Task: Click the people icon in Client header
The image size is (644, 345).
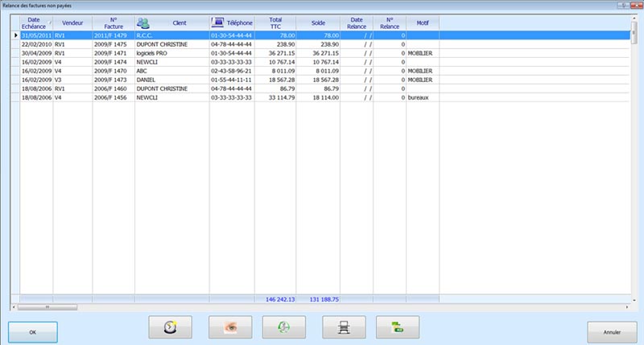Action: pos(144,23)
